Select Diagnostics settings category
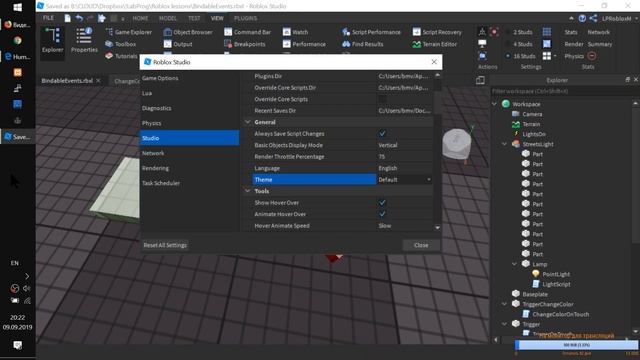Image resolution: width=640 pixels, height=360 pixels. [189, 108]
